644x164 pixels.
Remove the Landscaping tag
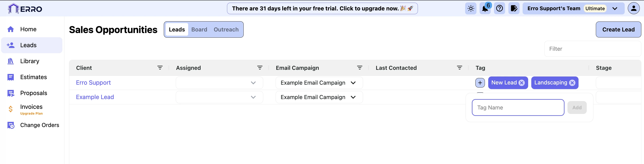pyautogui.click(x=572, y=83)
